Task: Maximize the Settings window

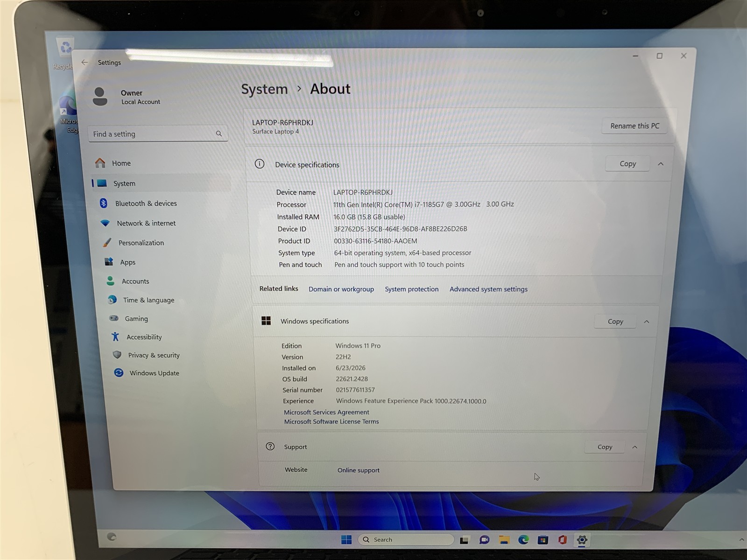Action: (x=659, y=56)
